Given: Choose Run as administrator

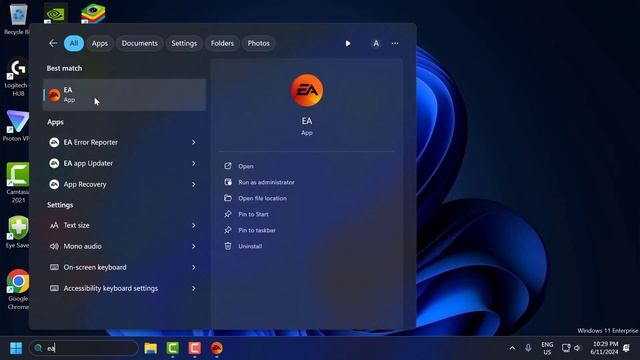Looking at the screenshot, I should pos(266,182).
